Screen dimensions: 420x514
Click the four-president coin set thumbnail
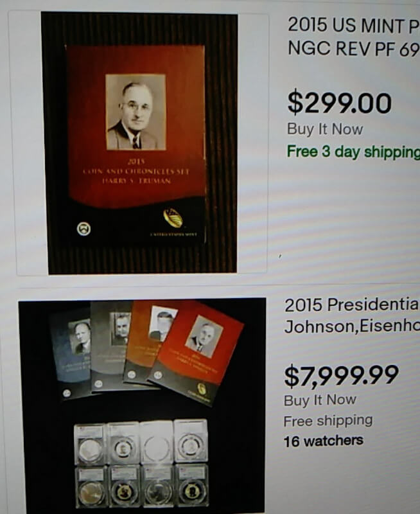[x=142, y=407]
